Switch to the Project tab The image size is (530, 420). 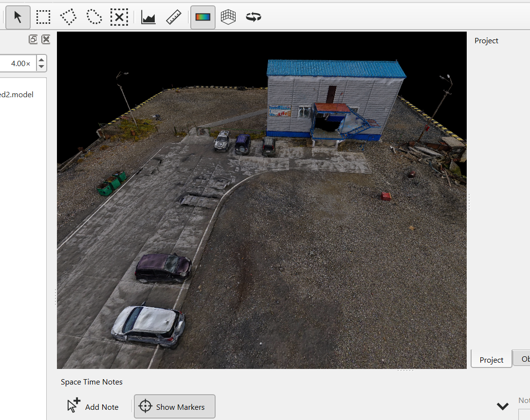tap(491, 360)
